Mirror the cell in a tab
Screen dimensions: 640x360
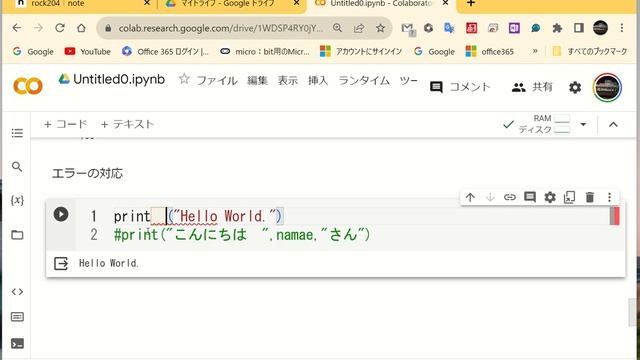click(x=569, y=198)
